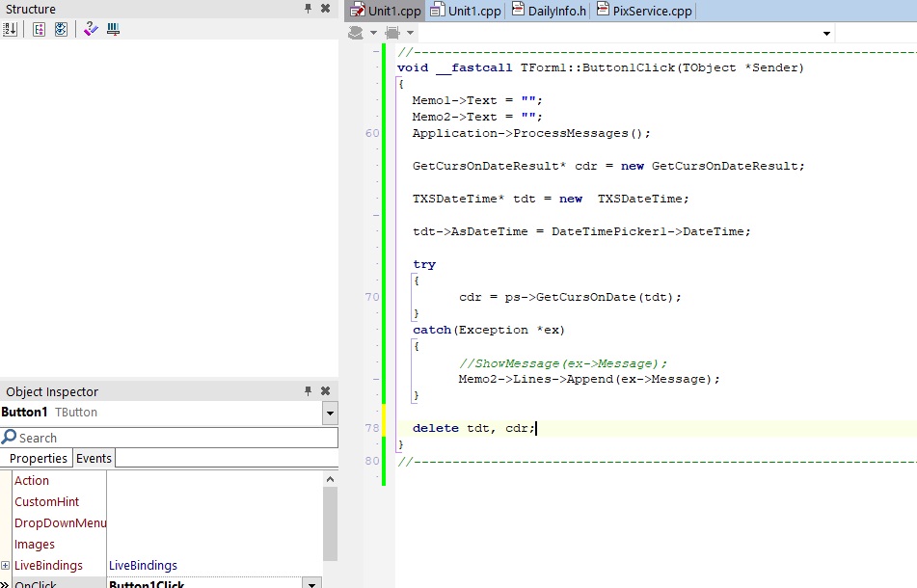This screenshot has height=588, width=917.
Task: Click the Button1Click function signature line
Action: coord(601,67)
